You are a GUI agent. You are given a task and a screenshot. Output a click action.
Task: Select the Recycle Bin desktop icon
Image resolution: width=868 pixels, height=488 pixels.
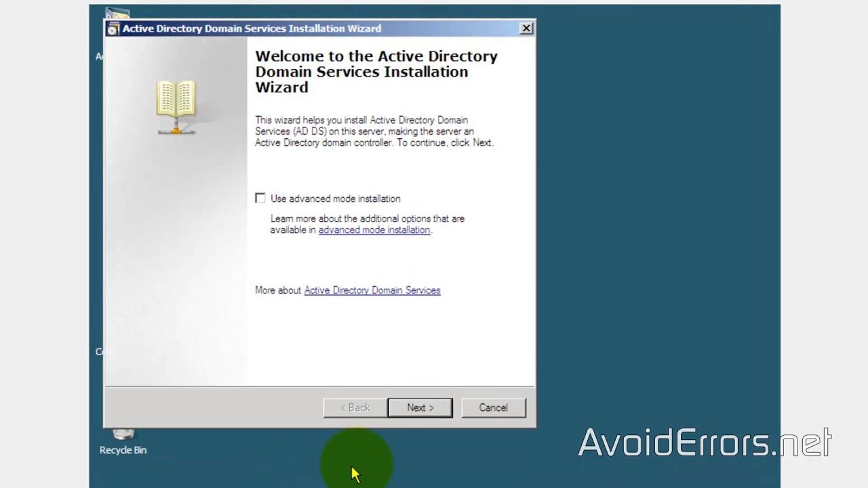123,441
